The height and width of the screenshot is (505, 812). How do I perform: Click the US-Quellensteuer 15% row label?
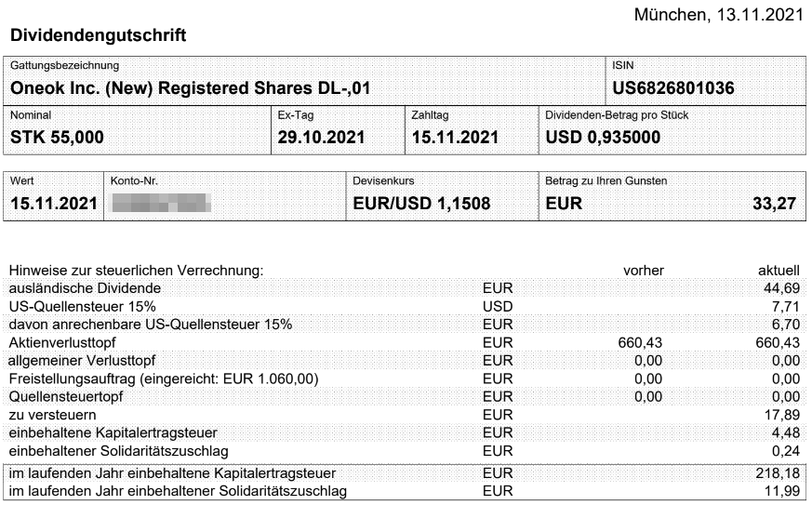pos(83,307)
